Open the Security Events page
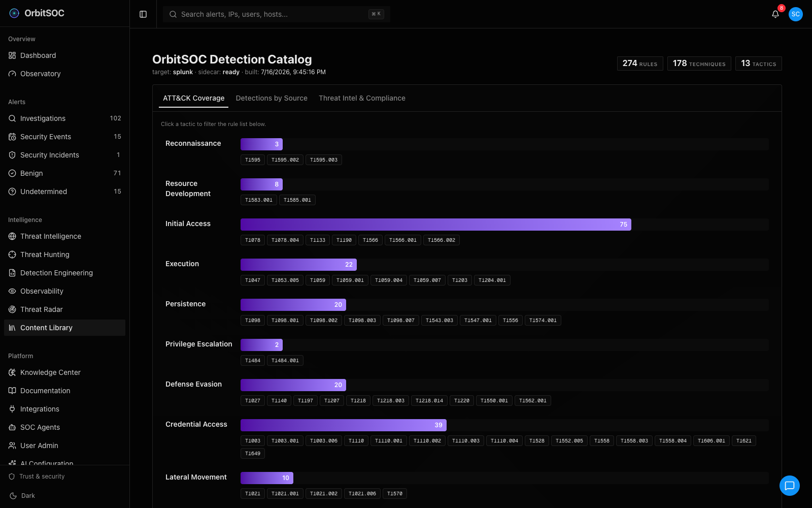812x508 pixels. click(64, 137)
